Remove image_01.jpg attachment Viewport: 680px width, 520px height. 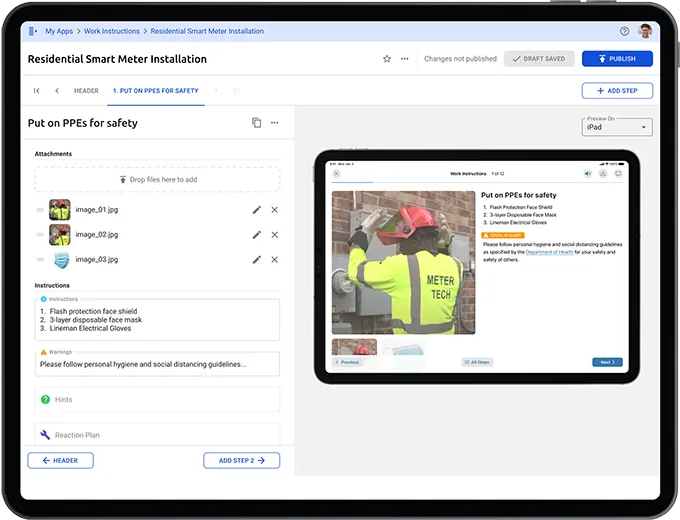pyautogui.click(x=275, y=210)
